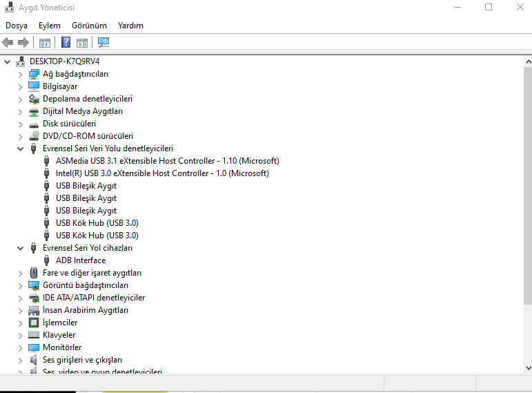Open the Görünüm menu
Viewport: 532px width, 393px height.
click(89, 26)
